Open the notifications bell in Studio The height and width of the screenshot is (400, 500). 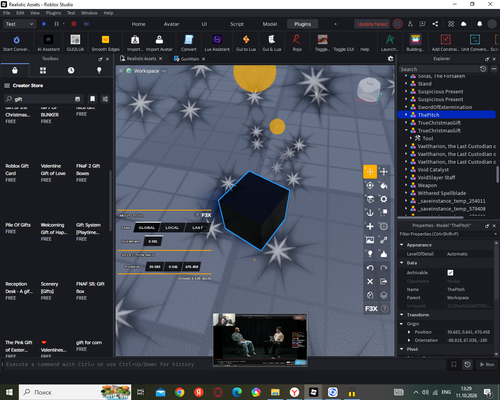(x=479, y=24)
